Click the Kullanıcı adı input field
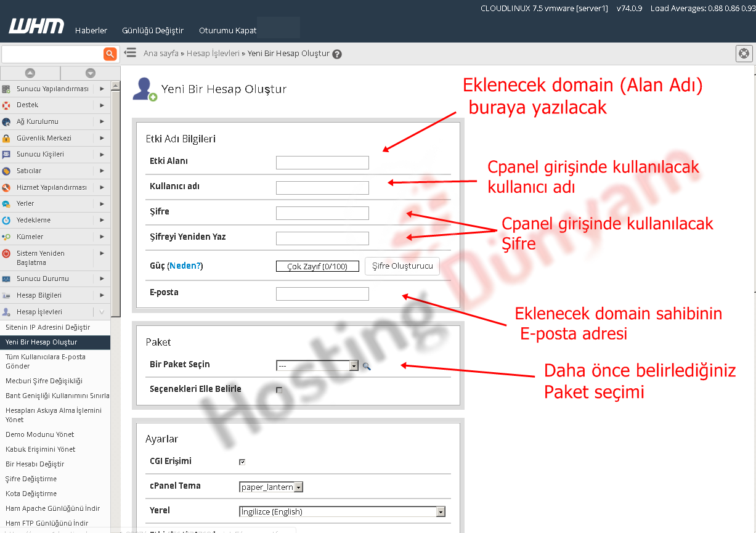 [x=322, y=188]
